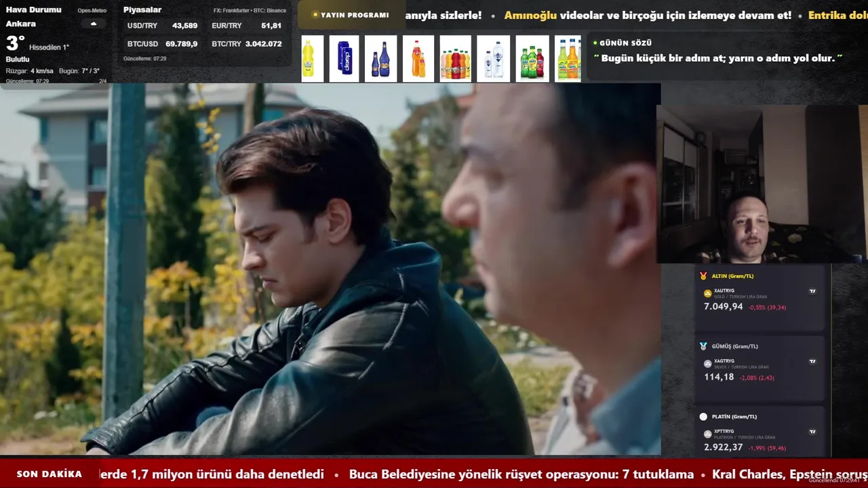Click the Hava Durumu panel heading
The width and height of the screenshot is (868, 488).
coord(33,10)
